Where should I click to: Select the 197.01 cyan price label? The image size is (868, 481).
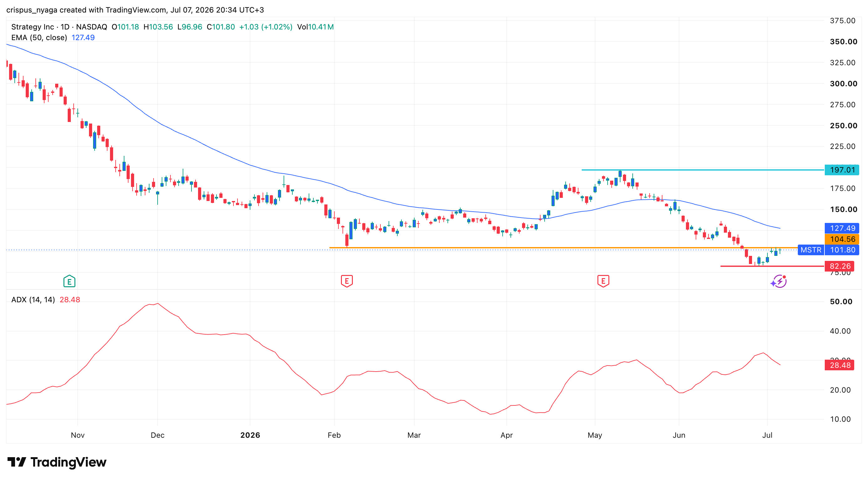pos(842,170)
